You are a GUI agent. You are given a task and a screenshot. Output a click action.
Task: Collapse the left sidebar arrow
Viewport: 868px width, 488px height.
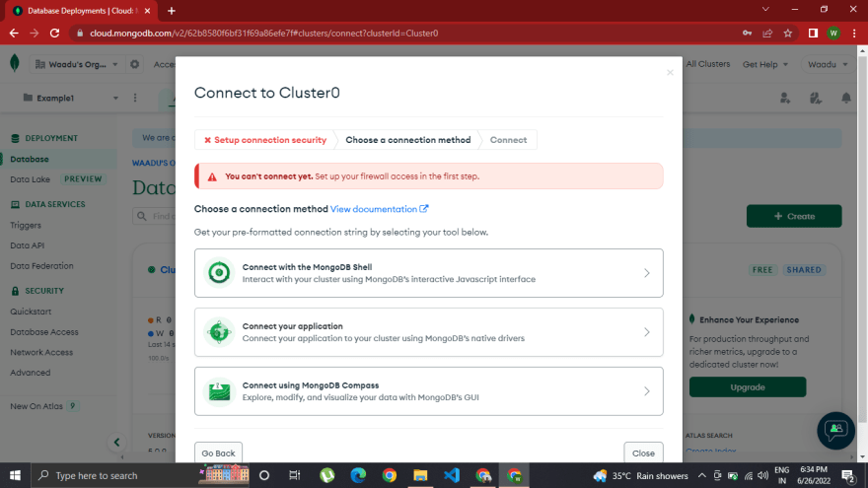(x=116, y=442)
